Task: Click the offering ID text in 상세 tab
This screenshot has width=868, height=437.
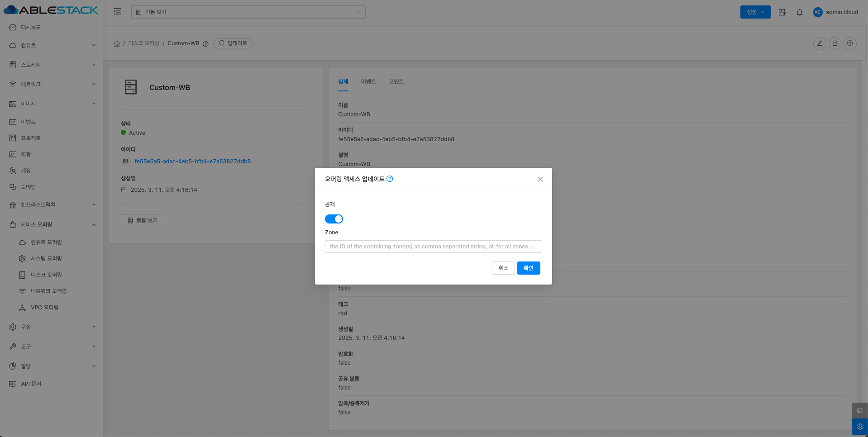Action: (396, 139)
